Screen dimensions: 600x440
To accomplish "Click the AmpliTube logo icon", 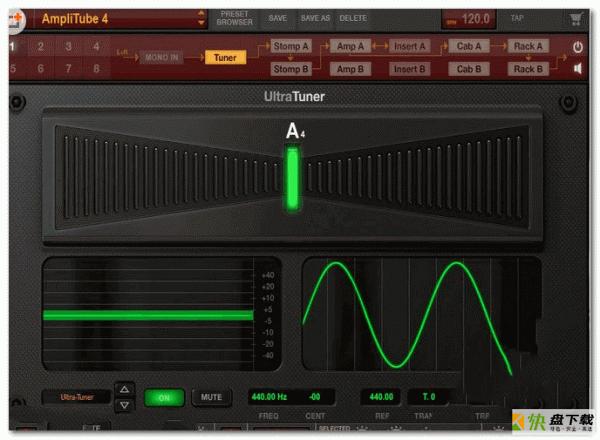I will (x=16, y=20).
